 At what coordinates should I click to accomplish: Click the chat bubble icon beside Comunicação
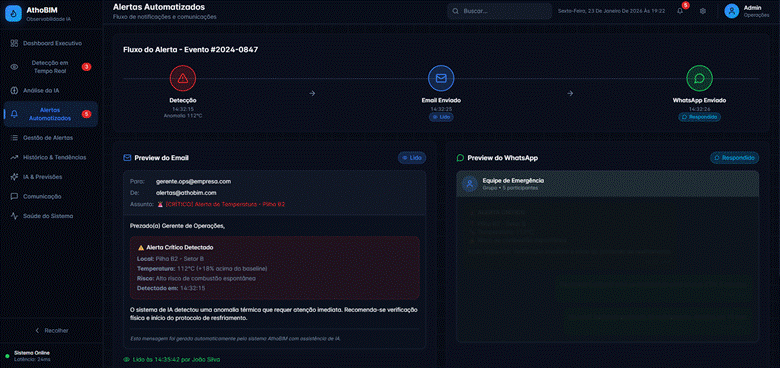[14, 196]
